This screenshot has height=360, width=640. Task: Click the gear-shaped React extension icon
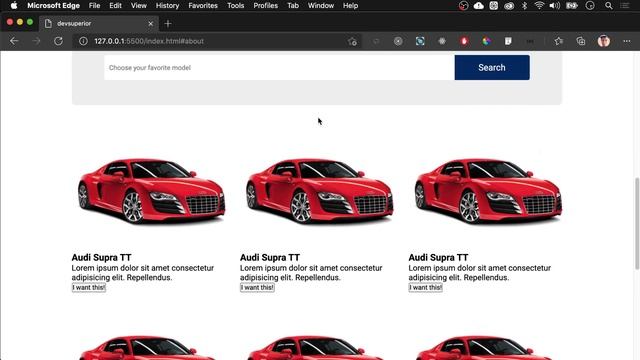[442, 41]
